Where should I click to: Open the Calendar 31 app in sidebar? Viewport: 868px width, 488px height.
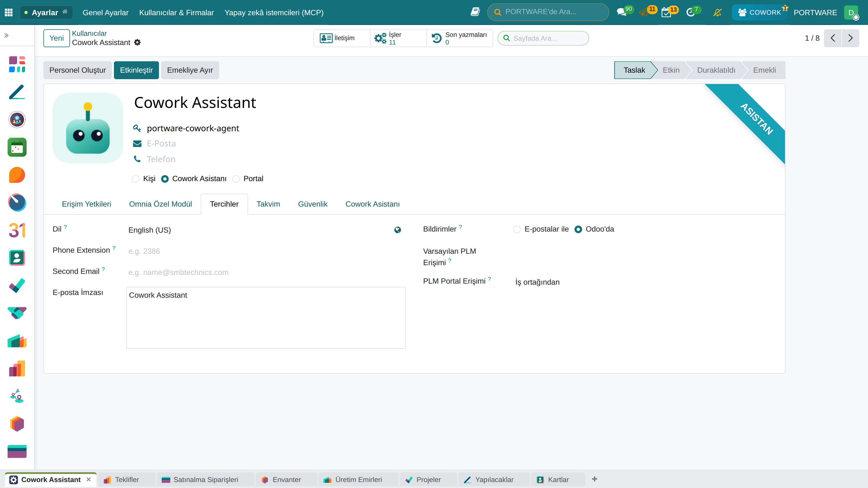17,230
